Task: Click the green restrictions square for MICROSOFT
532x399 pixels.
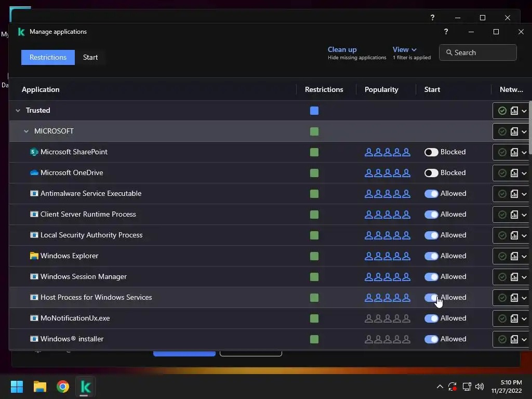Action: coord(314,131)
